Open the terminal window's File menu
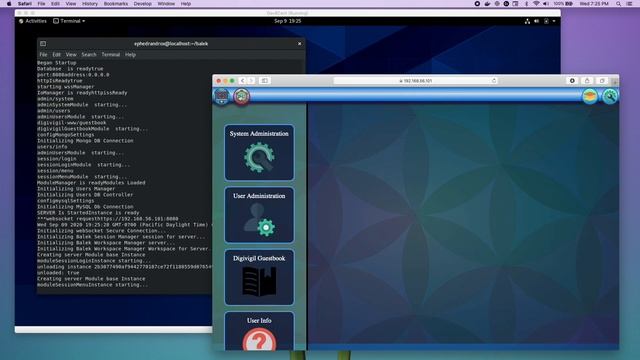 click(x=43, y=55)
